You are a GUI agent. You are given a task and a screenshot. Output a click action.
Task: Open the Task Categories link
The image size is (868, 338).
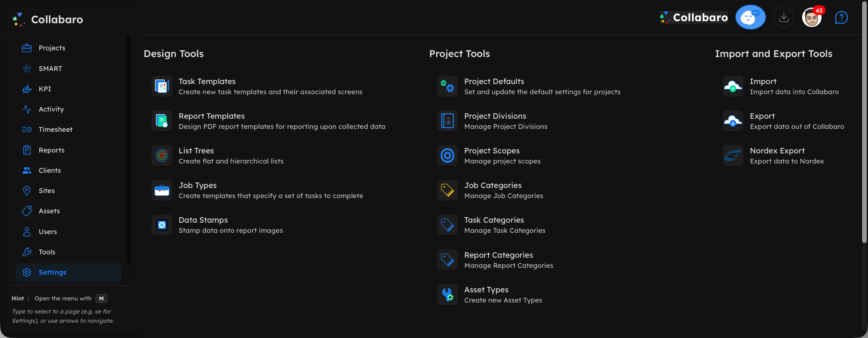494,220
